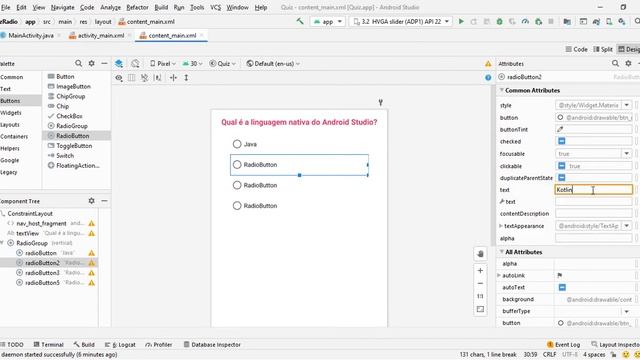Search the Palette with the magnifier icon

click(x=78, y=63)
